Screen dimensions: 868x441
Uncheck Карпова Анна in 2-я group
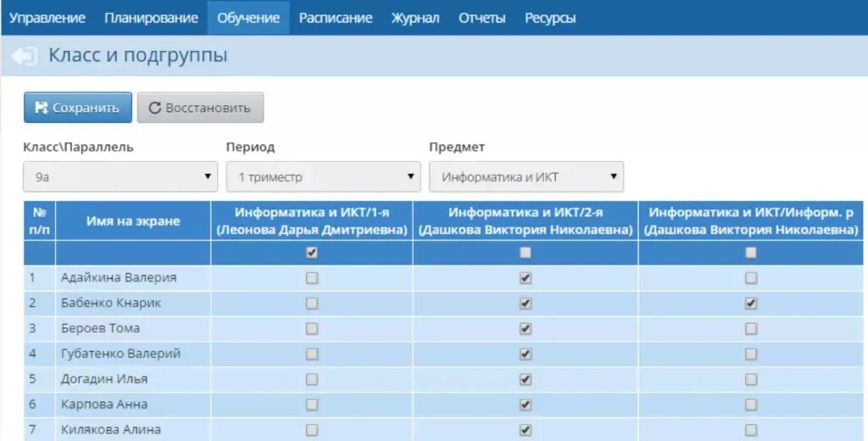526,405
